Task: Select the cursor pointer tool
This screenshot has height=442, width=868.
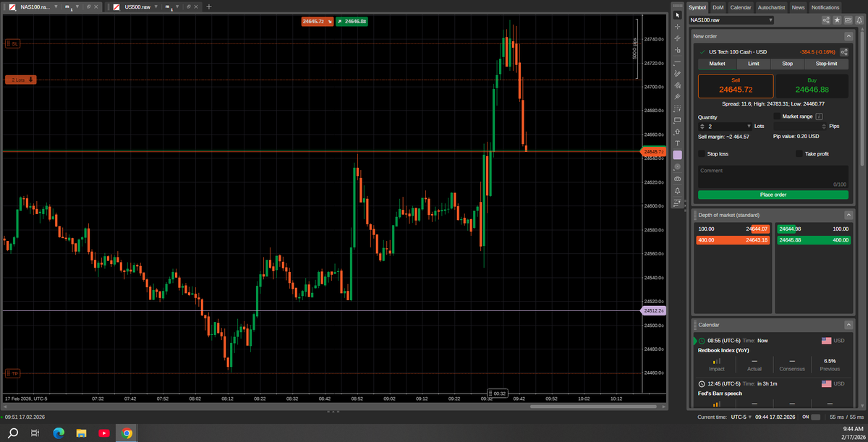Action: [x=677, y=14]
